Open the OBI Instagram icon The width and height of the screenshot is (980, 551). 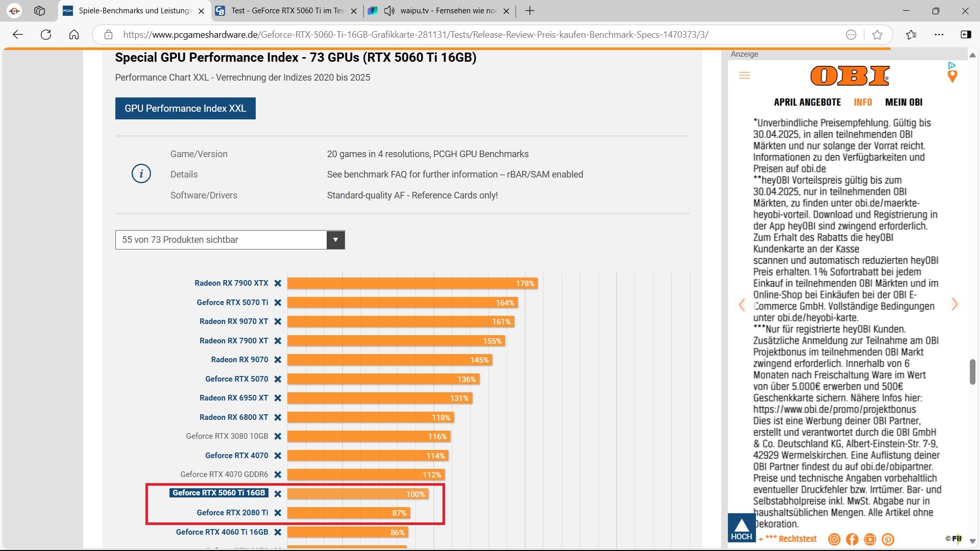point(834,539)
